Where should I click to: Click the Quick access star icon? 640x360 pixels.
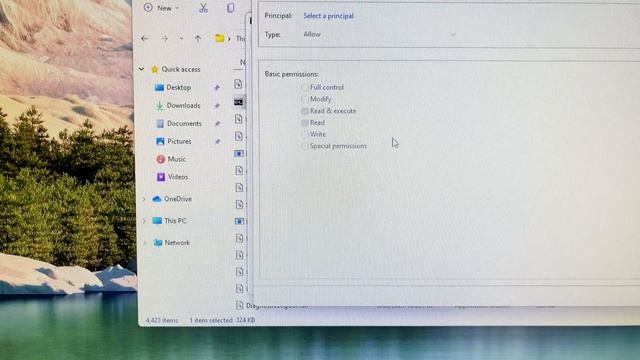tap(154, 69)
